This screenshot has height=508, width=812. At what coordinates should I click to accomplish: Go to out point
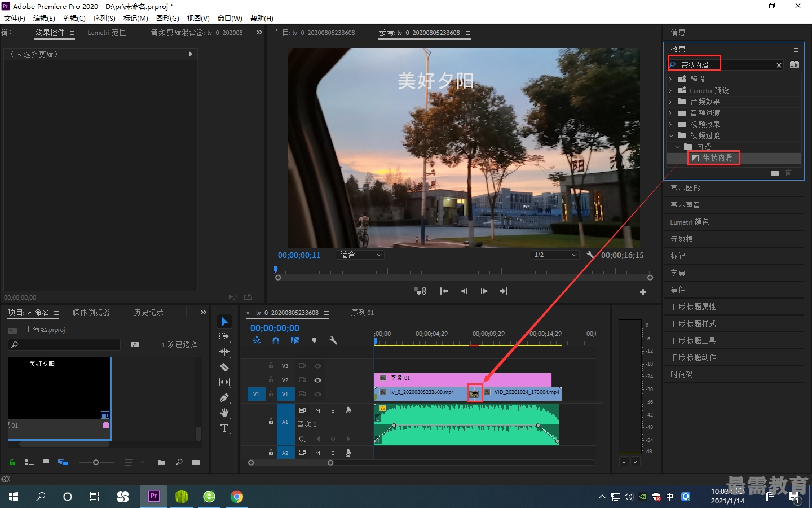point(504,291)
